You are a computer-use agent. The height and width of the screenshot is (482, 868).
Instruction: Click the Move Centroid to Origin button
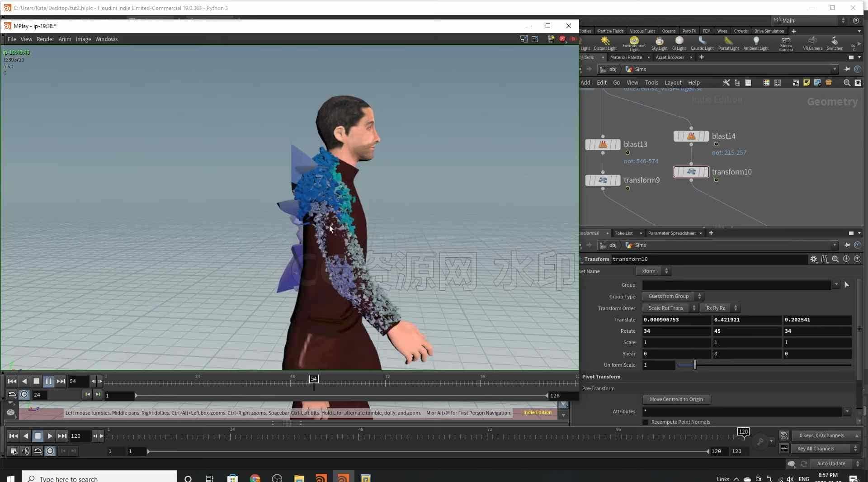[x=676, y=400]
